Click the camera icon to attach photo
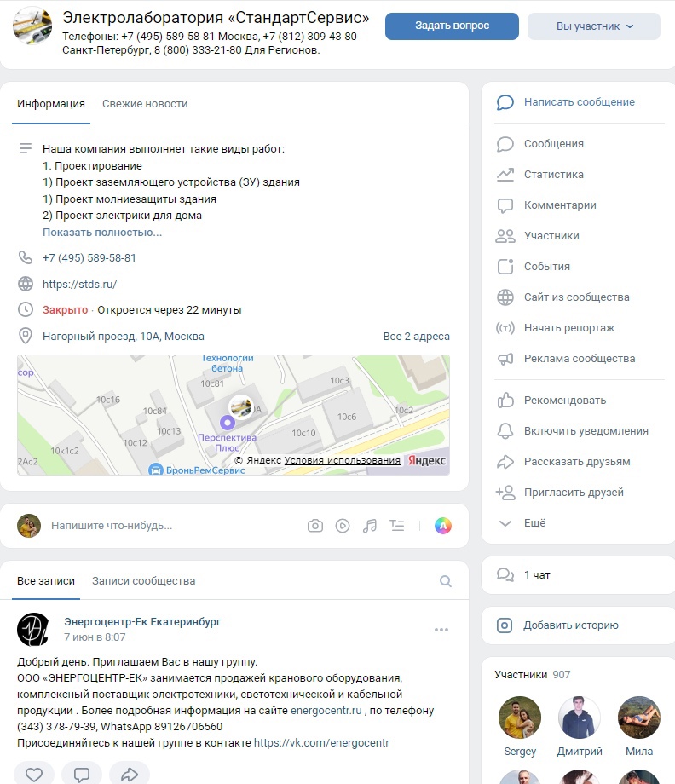The image size is (675, 784). [315, 526]
